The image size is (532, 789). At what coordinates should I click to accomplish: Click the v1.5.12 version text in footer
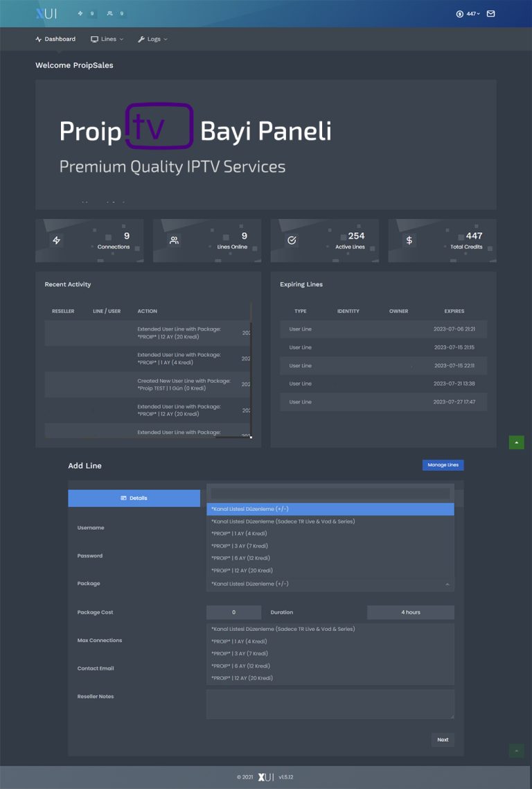(x=285, y=777)
